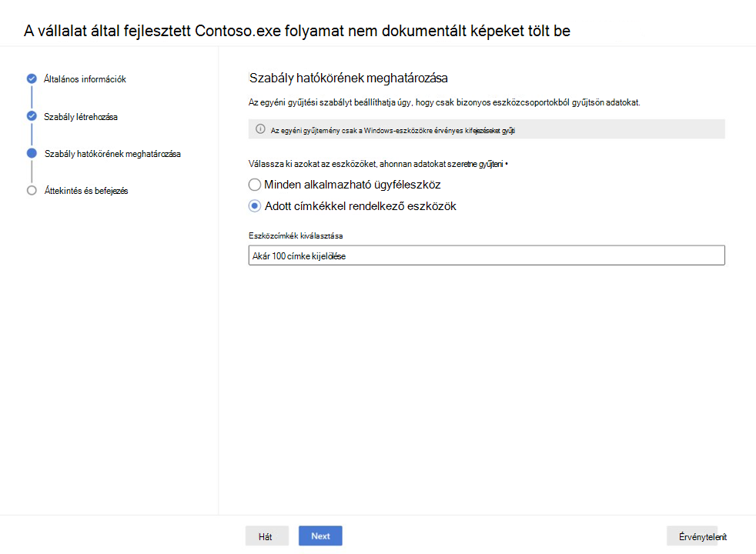The width and height of the screenshot is (756, 554).
Task: Select the Minden alkalmazható ügyféleszköz radio button
Action: [x=255, y=185]
